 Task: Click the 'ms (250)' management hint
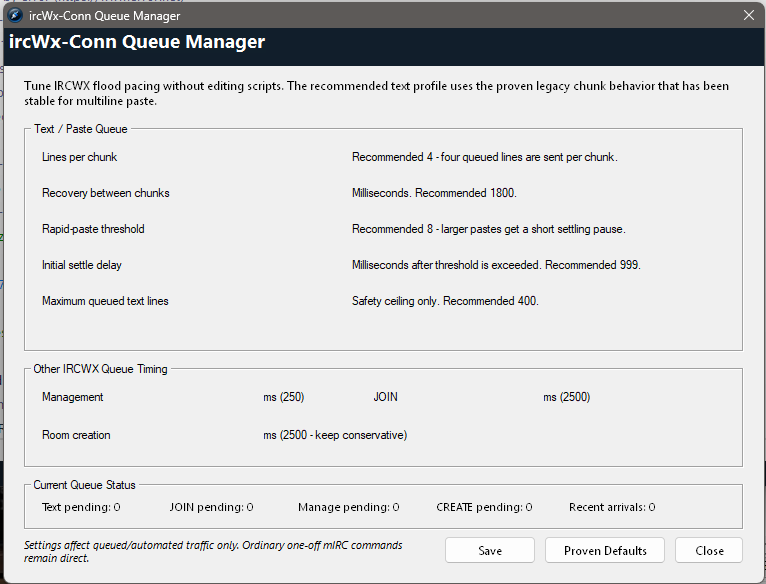[283, 397]
